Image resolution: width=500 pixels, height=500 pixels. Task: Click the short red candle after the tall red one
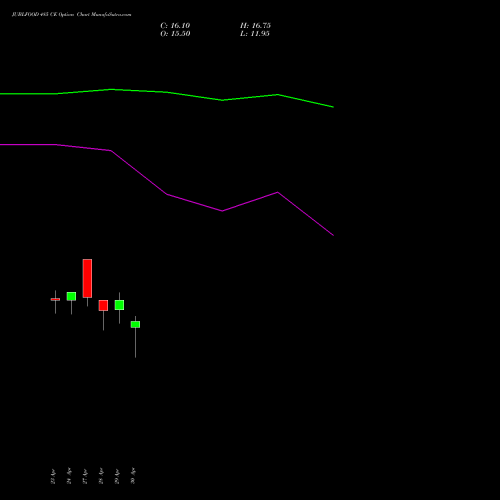click(103, 305)
